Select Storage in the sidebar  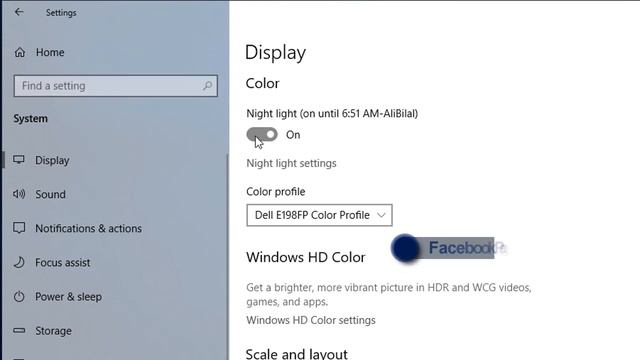pyautogui.click(x=53, y=331)
